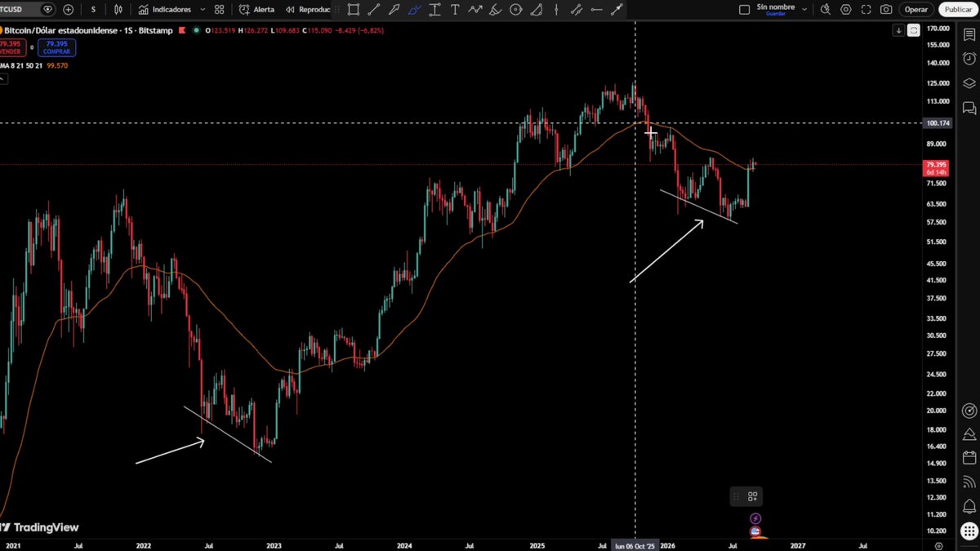
Task: Open the calendar icon in right sidebar
Action: pos(969,458)
